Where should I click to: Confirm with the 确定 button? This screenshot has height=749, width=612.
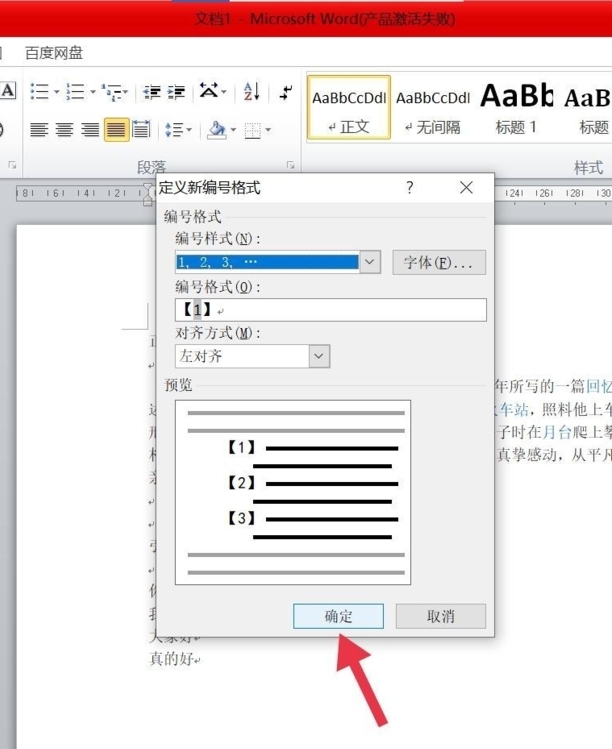click(338, 616)
